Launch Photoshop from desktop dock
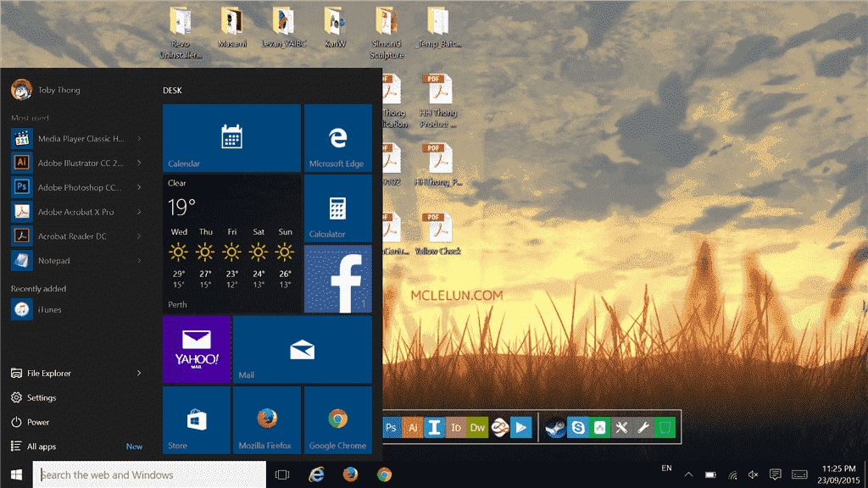The height and width of the screenshot is (488, 868). (391, 427)
